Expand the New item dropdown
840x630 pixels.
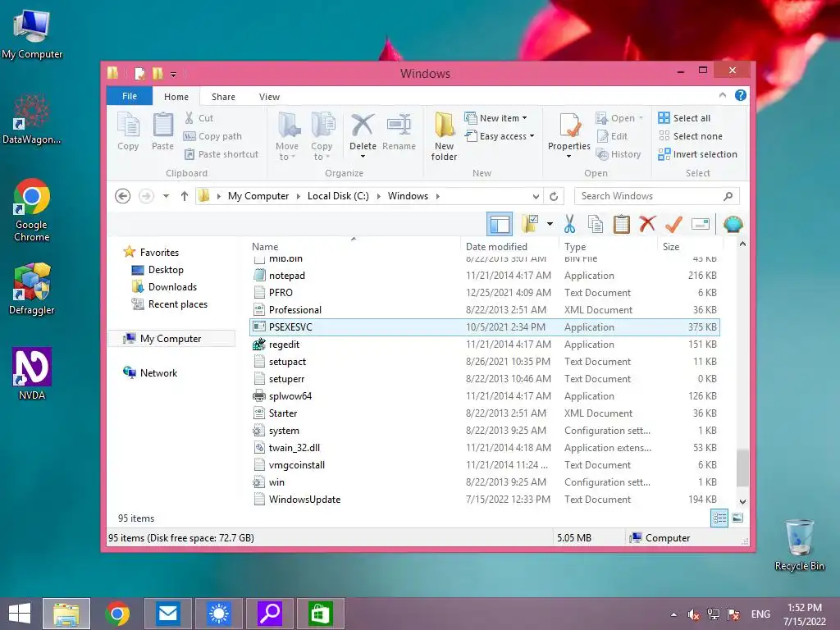(524, 118)
